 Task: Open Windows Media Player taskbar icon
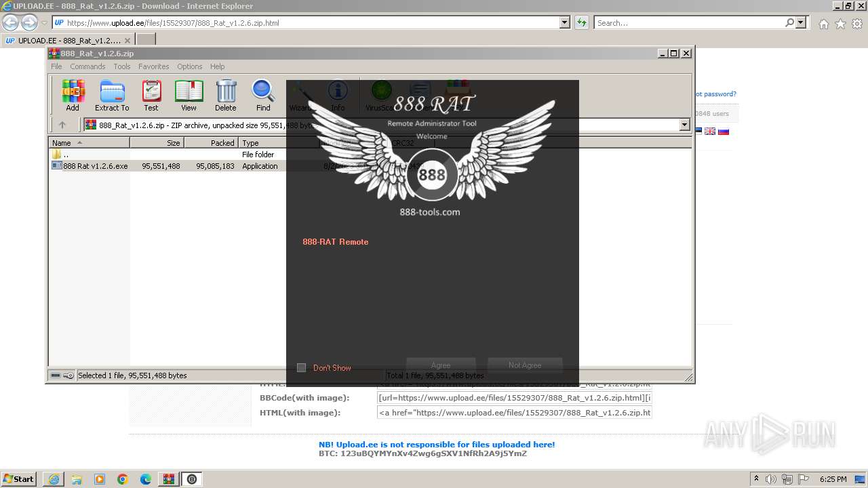pyautogui.click(x=100, y=479)
